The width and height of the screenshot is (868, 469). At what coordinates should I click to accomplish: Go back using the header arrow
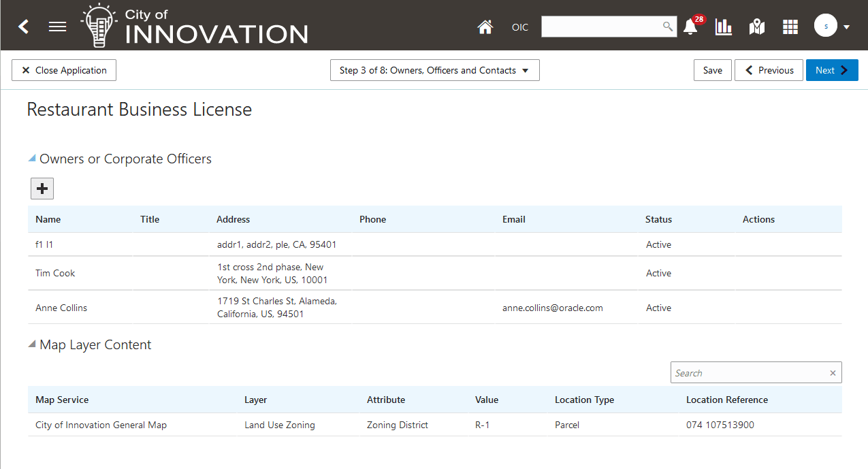point(24,27)
